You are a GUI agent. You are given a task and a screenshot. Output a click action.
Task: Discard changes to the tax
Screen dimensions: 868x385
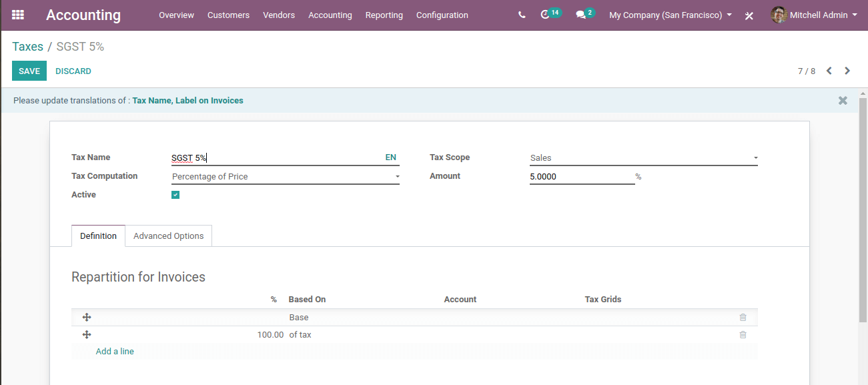pyautogui.click(x=73, y=71)
